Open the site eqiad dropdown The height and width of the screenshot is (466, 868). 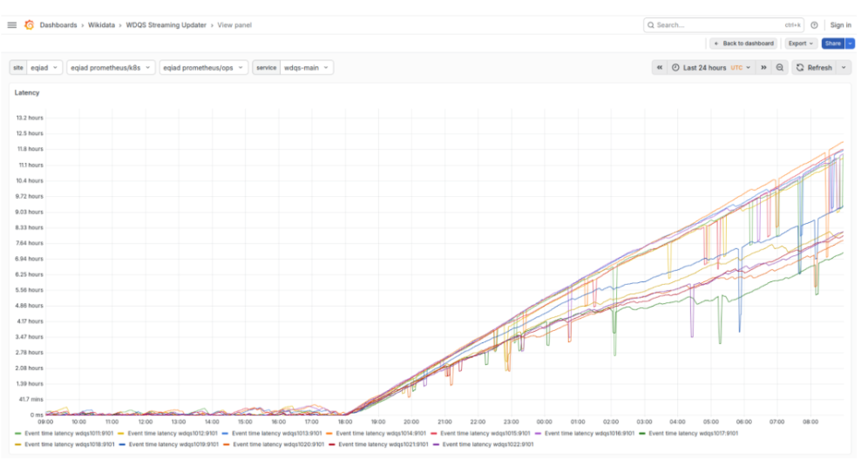click(x=44, y=68)
